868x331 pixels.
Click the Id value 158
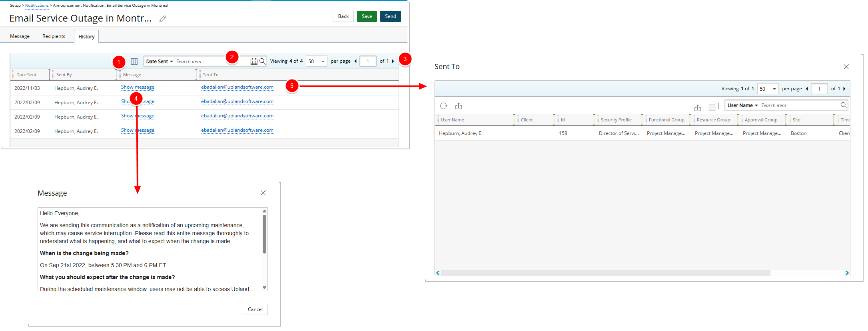click(563, 133)
